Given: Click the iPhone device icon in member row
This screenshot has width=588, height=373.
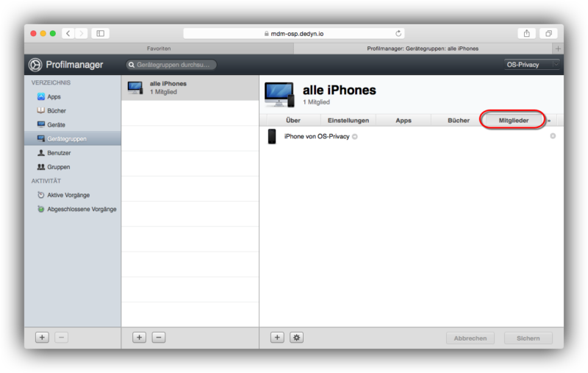Looking at the screenshot, I should pyautogui.click(x=272, y=136).
